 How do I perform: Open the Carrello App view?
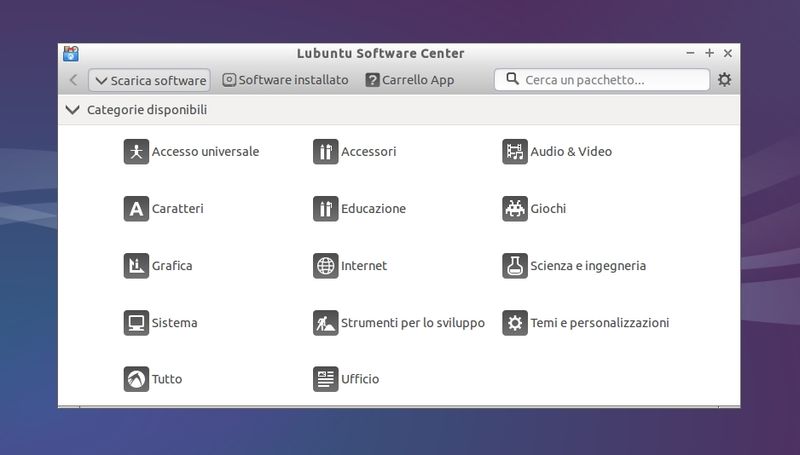(x=410, y=80)
